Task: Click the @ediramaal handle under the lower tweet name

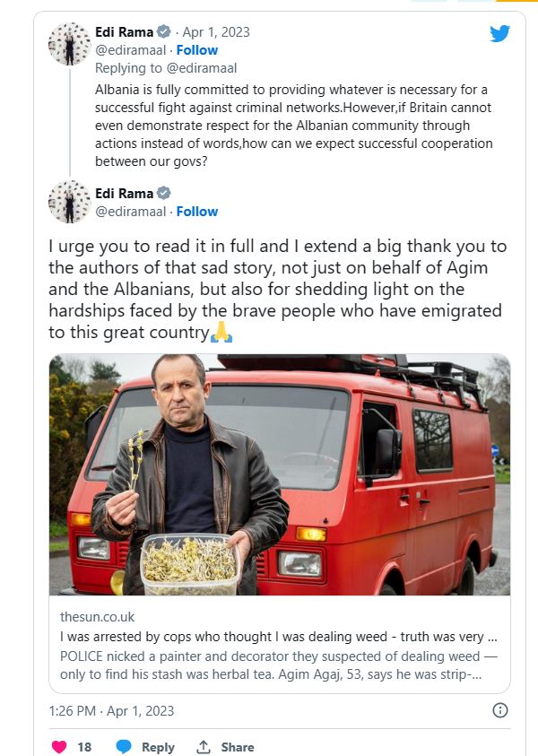Action: point(129,212)
